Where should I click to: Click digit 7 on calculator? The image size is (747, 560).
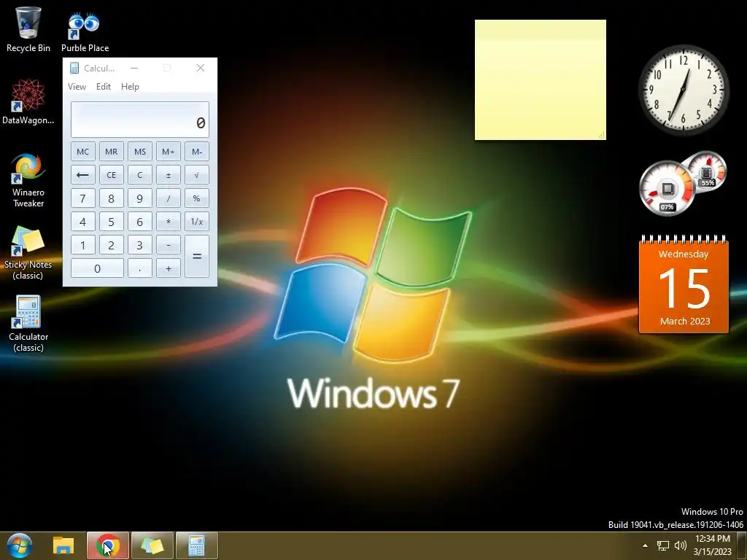click(83, 198)
